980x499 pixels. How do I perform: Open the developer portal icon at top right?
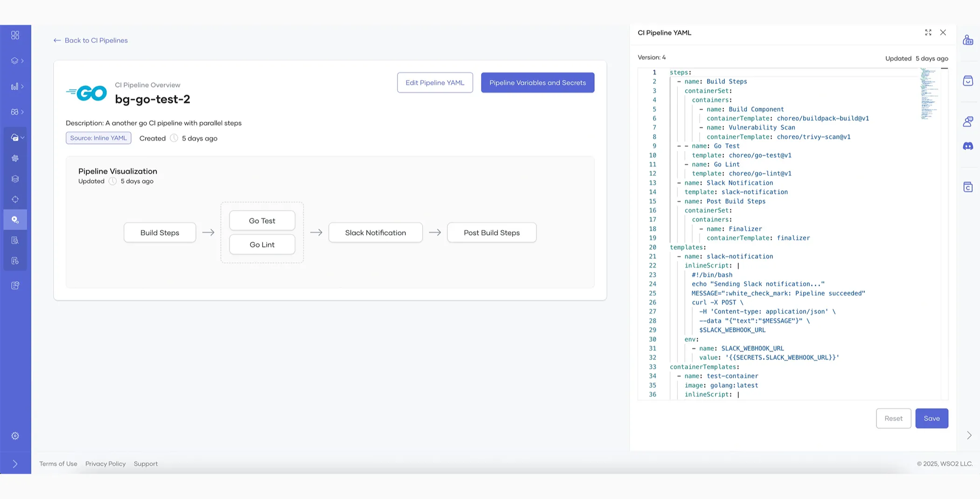pyautogui.click(x=968, y=40)
